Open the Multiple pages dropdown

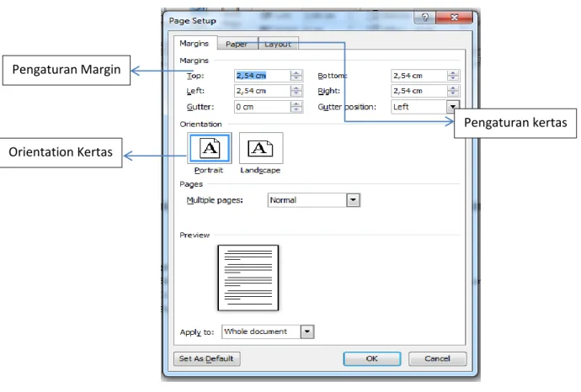point(353,200)
